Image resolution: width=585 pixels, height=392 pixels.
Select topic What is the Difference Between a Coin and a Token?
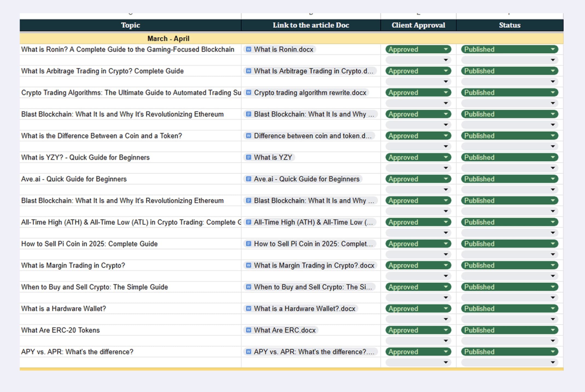coord(130,136)
